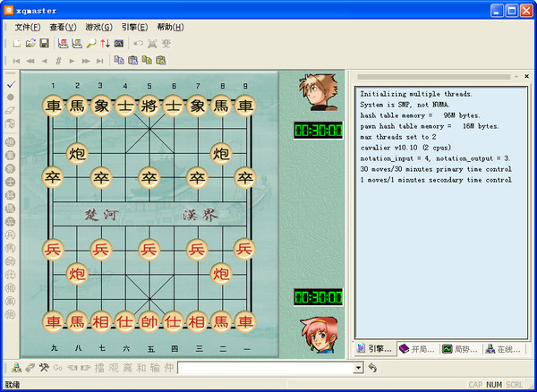This screenshot has height=392, width=537.
Task: Jump to last move button
Action: point(99,61)
